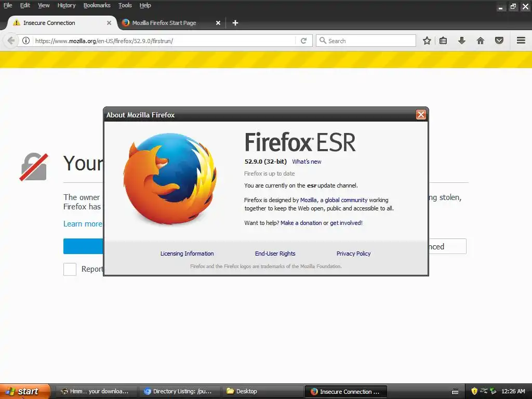Open the Privacy Policy link

[x=353, y=254]
